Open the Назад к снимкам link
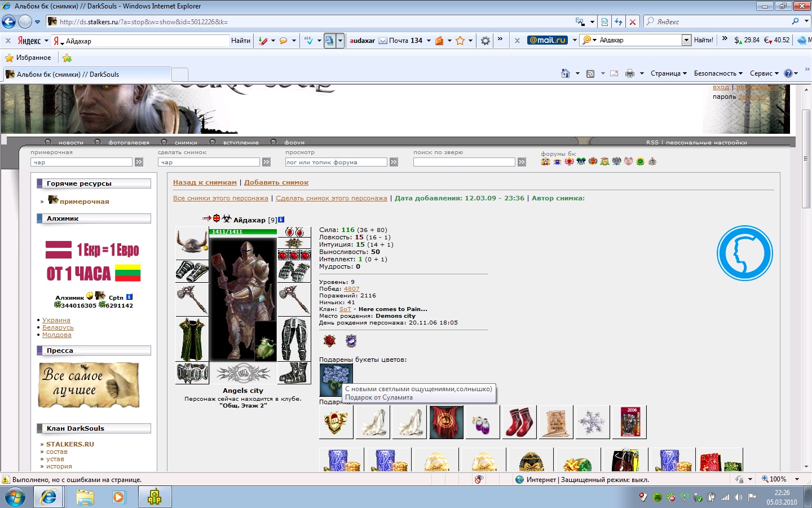 [x=205, y=182]
